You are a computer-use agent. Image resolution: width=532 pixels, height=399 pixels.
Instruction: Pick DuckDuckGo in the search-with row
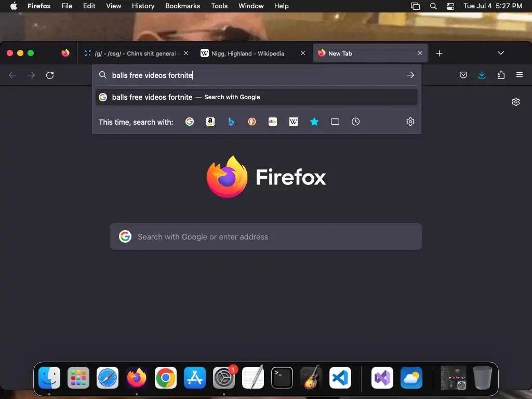[x=252, y=122]
